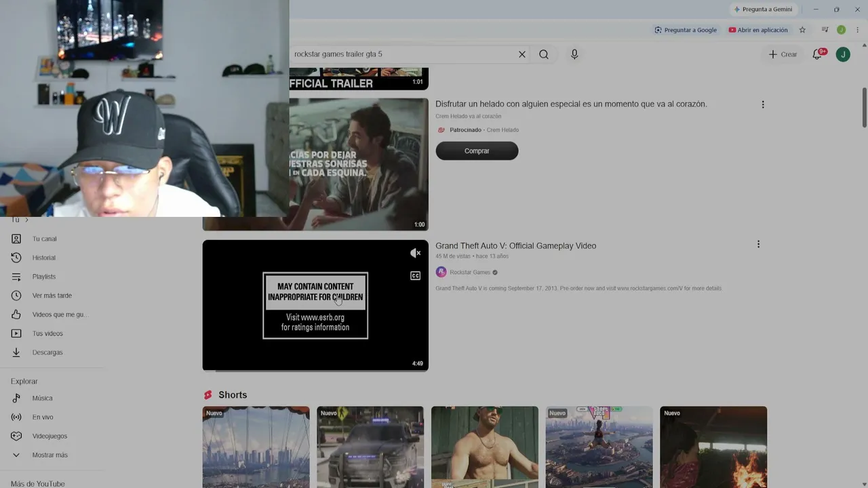Screen dimensions: 868x488
Task: Open the Grand Theft Auto V: Official Gameplay Video title
Action: point(516,245)
